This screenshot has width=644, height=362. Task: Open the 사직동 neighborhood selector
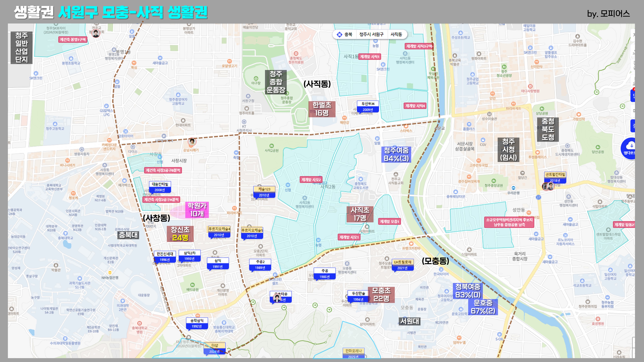point(396,34)
